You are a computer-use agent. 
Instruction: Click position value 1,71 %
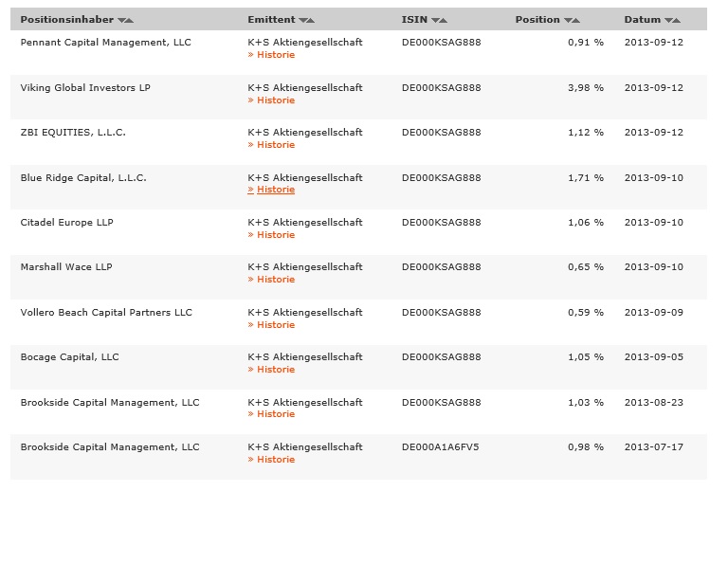(586, 178)
